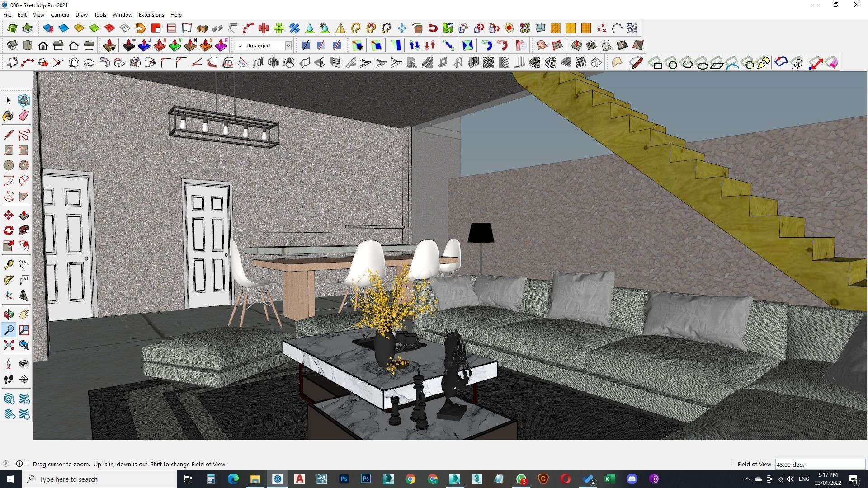Image resolution: width=868 pixels, height=488 pixels.
Task: Click the pink eraser on surface tool
Action: [832, 63]
